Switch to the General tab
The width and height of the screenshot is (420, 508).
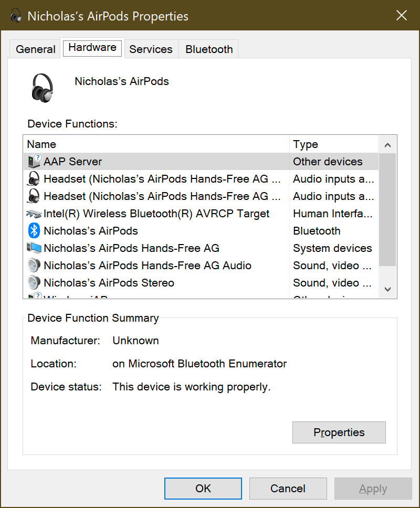point(36,49)
